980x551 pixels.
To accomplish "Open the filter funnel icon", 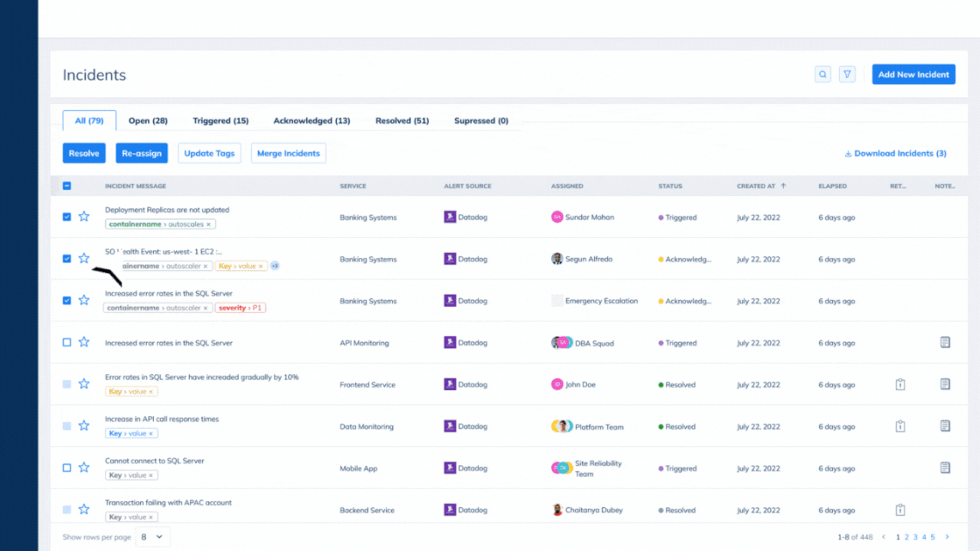I will pos(847,74).
